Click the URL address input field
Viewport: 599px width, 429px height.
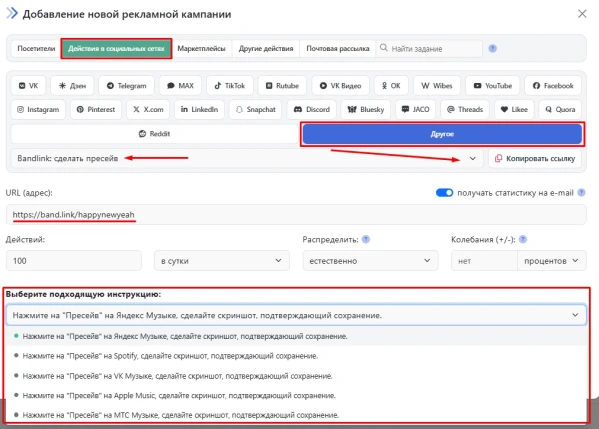click(x=296, y=215)
